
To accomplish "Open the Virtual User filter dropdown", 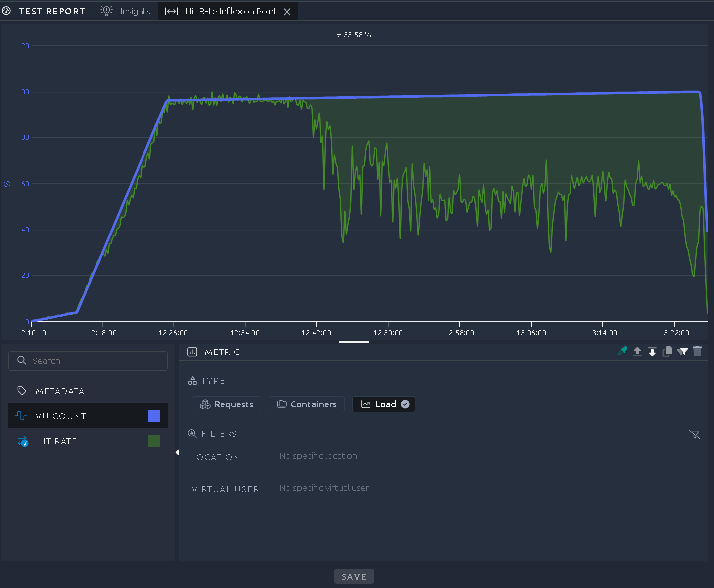I will (x=487, y=488).
